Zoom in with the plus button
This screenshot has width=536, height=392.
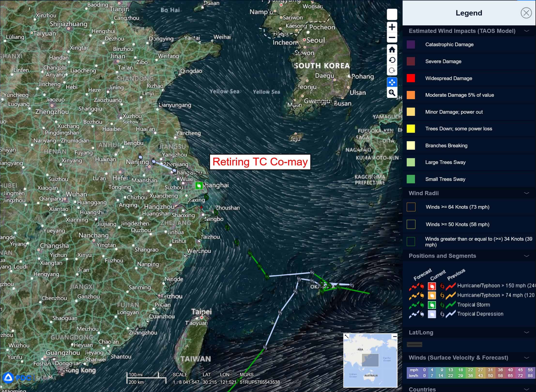click(392, 27)
